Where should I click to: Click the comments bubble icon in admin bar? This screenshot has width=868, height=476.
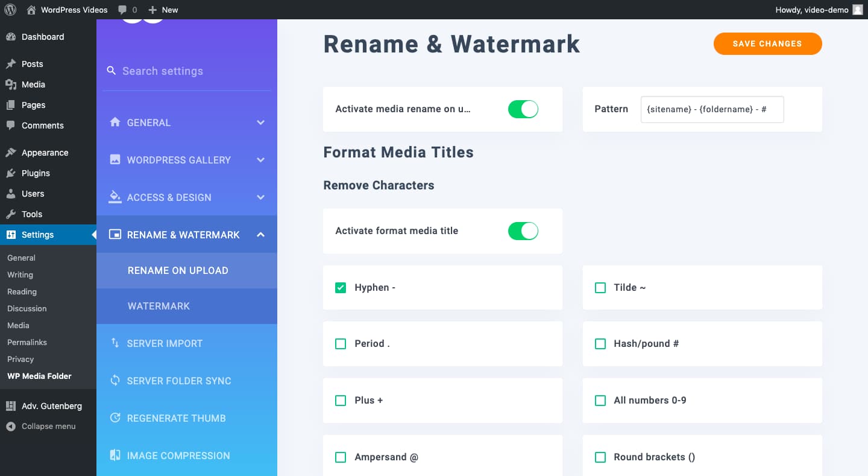click(123, 10)
